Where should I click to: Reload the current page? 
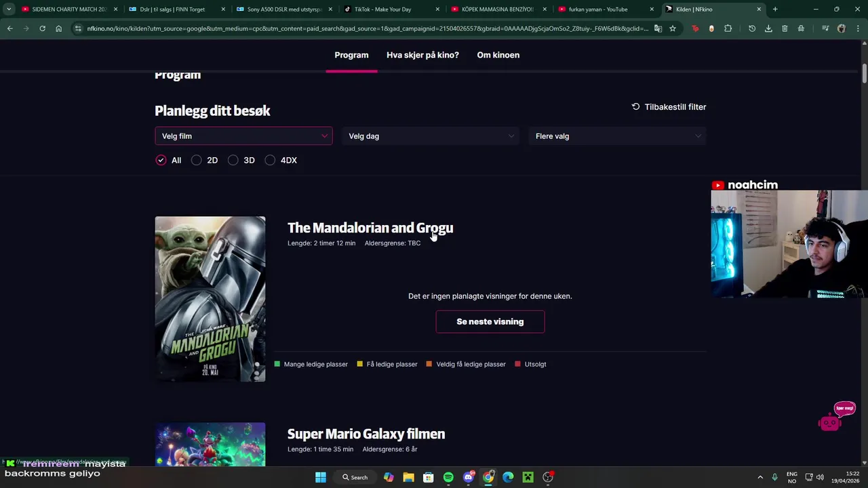[42, 28]
